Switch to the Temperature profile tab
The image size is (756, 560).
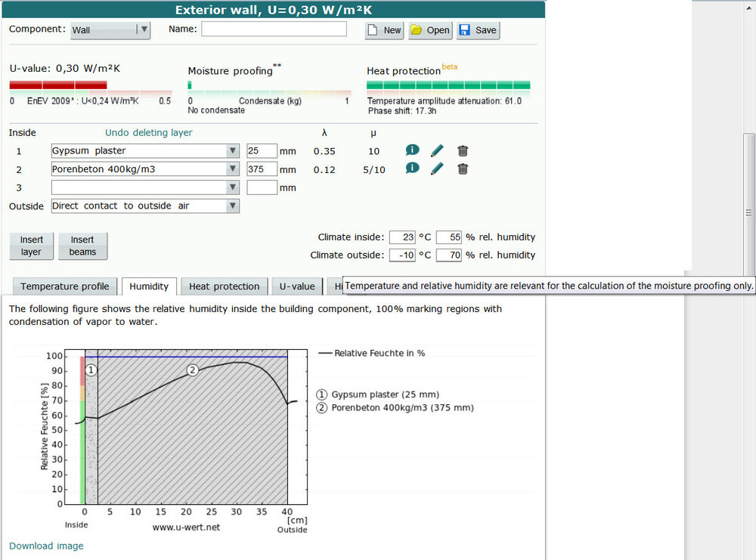point(65,286)
